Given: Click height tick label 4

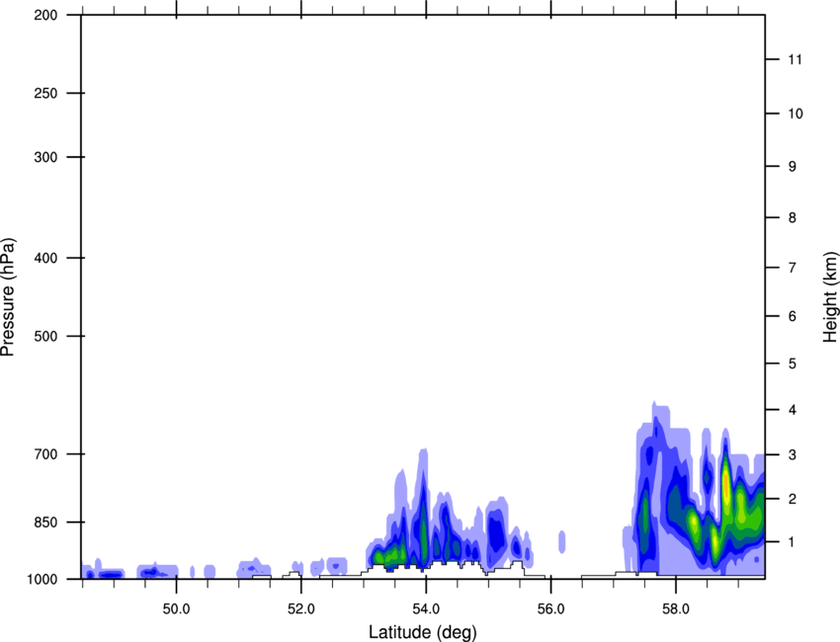Looking at the screenshot, I should pos(793,410).
